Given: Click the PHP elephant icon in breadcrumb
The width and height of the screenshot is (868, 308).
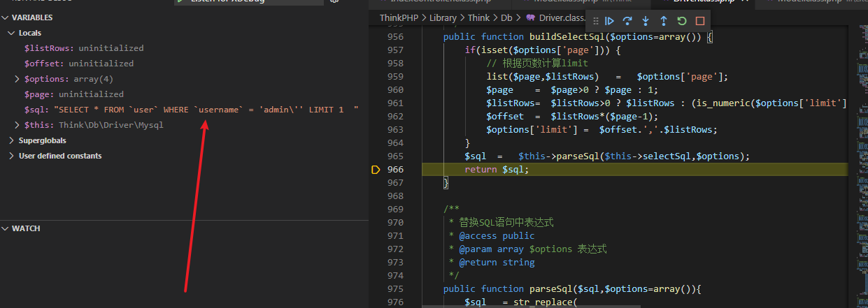Looking at the screenshot, I should 529,17.
